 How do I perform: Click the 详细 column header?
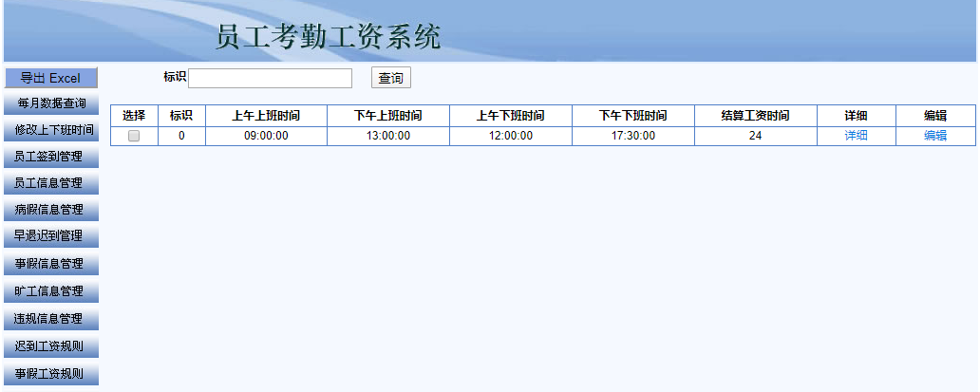[857, 116]
